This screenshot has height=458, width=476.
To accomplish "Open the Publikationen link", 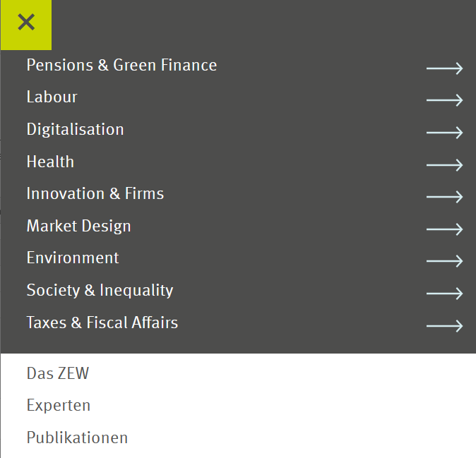I will pos(77,438).
